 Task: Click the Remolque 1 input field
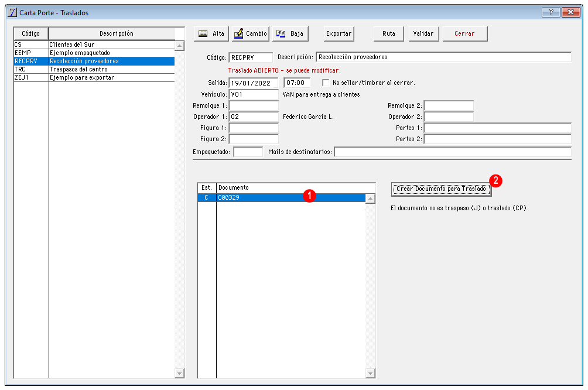(254, 106)
